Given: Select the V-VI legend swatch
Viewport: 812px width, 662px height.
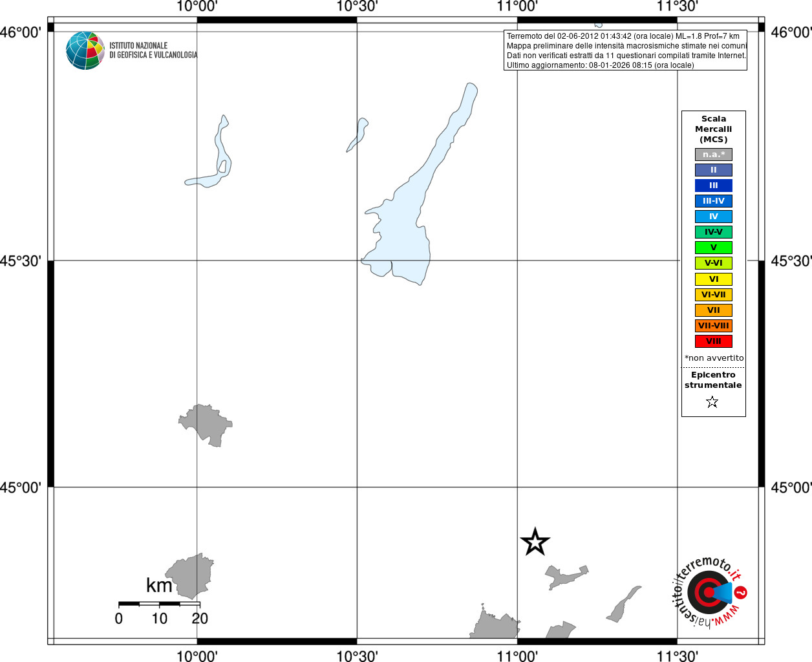Looking at the screenshot, I should [x=714, y=263].
